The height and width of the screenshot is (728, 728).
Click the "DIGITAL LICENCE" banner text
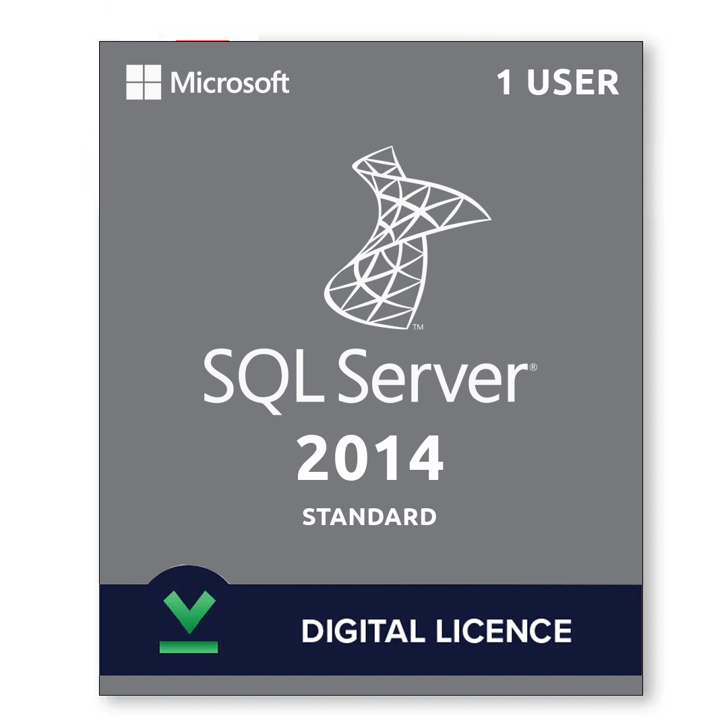[436, 631]
